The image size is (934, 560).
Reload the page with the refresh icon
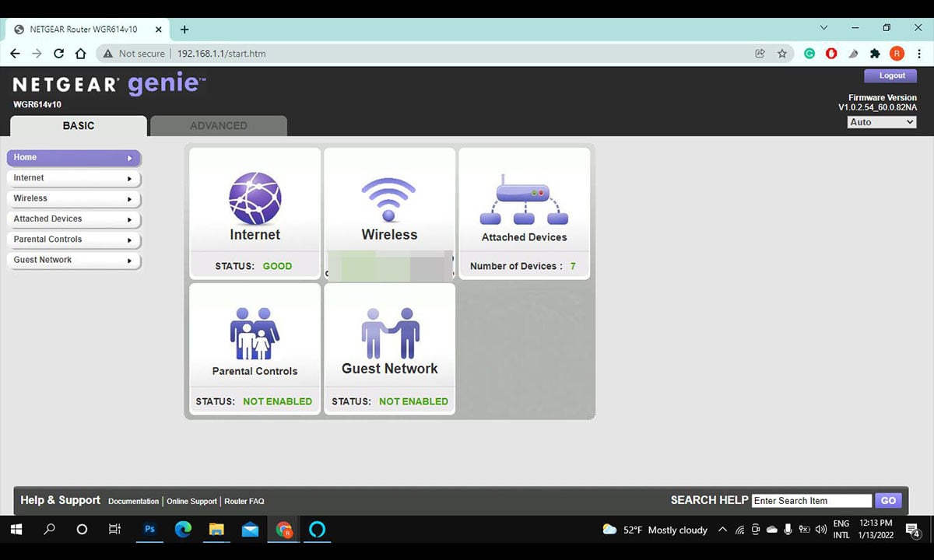tap(58, 54)
